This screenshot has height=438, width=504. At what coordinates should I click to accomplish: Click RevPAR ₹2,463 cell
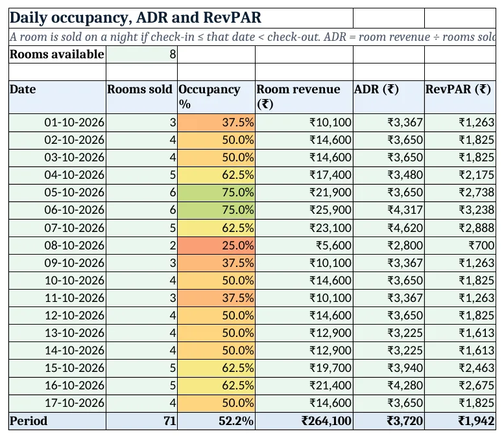tap(460, 368)
